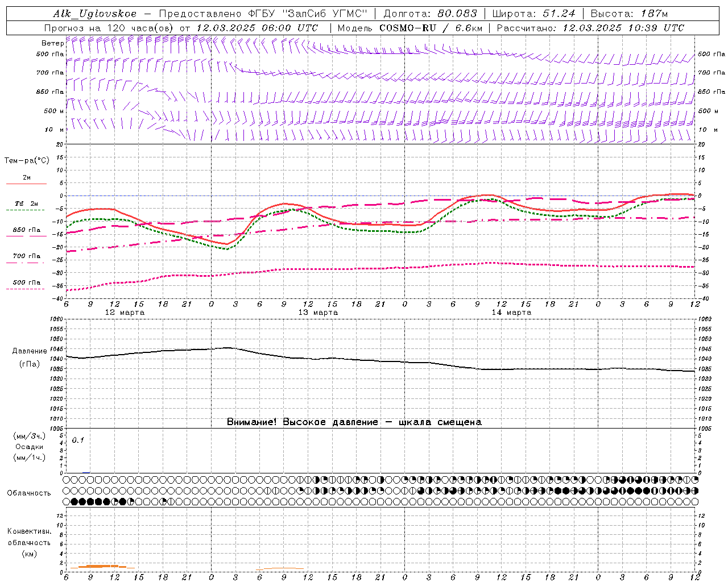728x582 pixels.
Task: Click the 700 гПа entry in the temperature legend
Action: click(27, 256)
